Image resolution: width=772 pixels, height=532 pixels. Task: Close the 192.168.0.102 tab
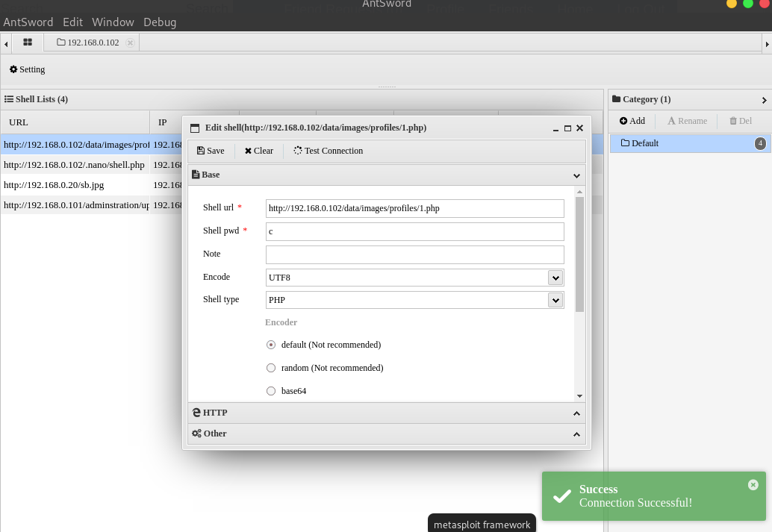click(130, 43)
